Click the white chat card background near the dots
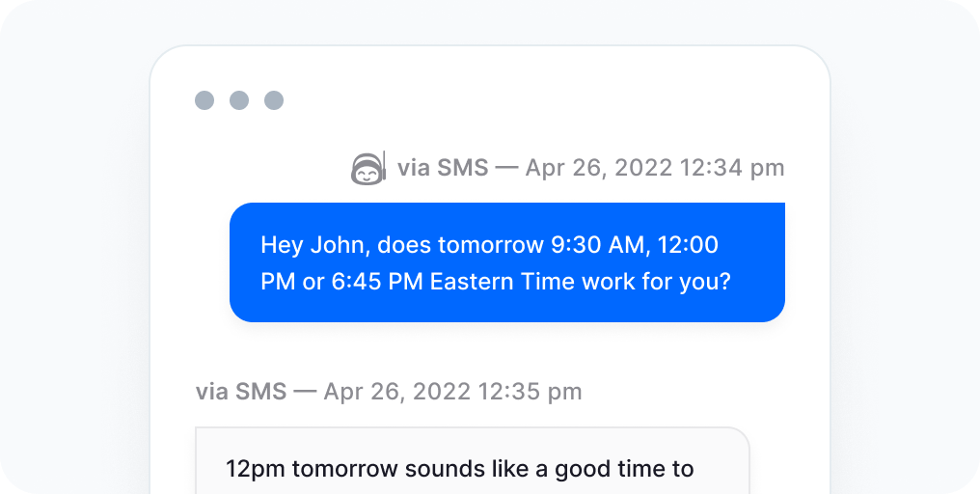The width and height of the screenshot is (980, 494). point(500,100)
